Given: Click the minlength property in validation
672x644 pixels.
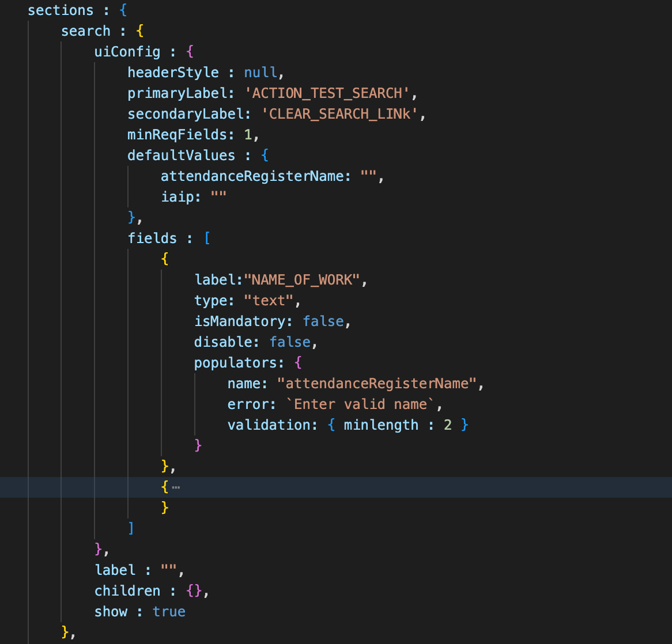Looking at the screenshot, I should (x=381, y=425).
